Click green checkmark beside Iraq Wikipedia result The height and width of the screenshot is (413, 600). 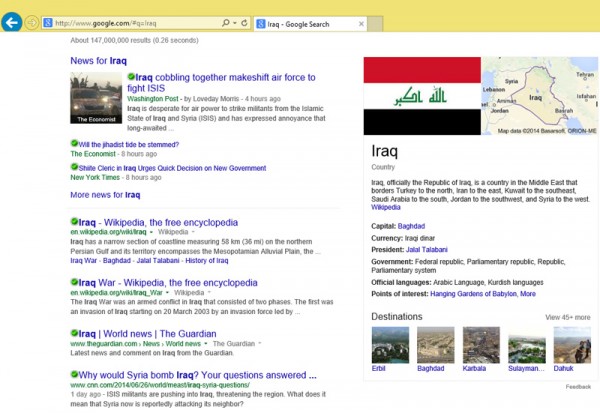[74, 221]
